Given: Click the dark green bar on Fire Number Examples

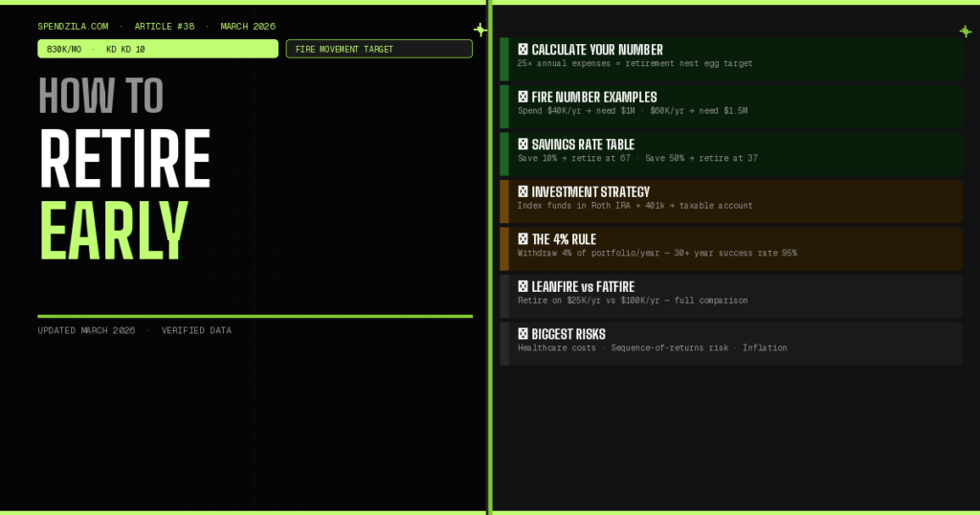Looking at the screenshot, I should [x=503, y=106].
